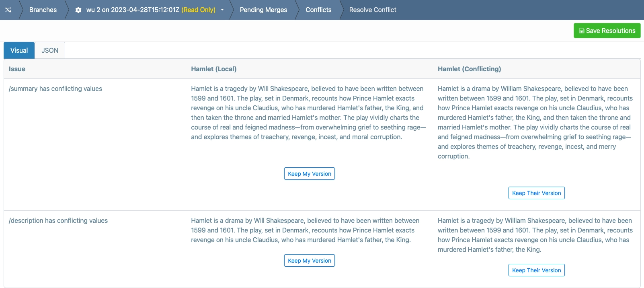
Task: Go to the Branches breadcrumb
Action: click(43, 10)
